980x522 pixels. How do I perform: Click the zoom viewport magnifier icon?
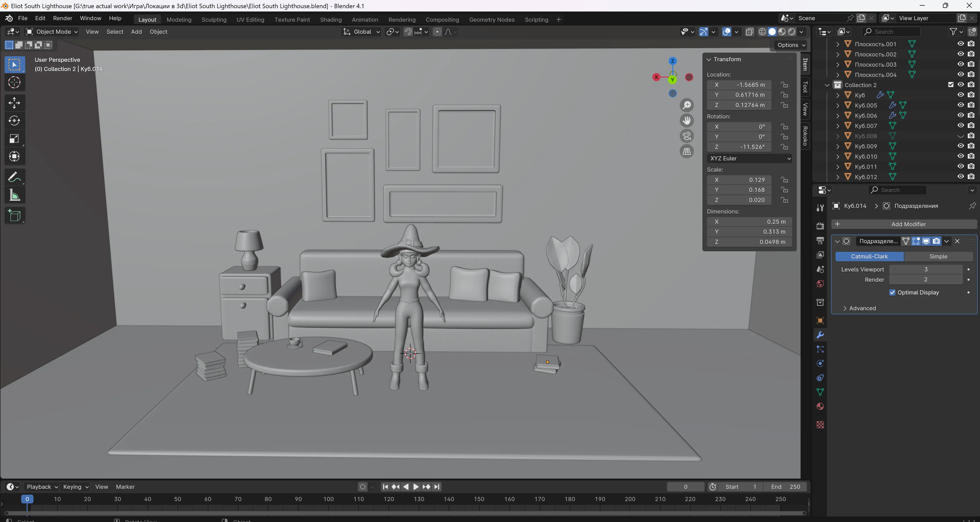pos(687,105)
